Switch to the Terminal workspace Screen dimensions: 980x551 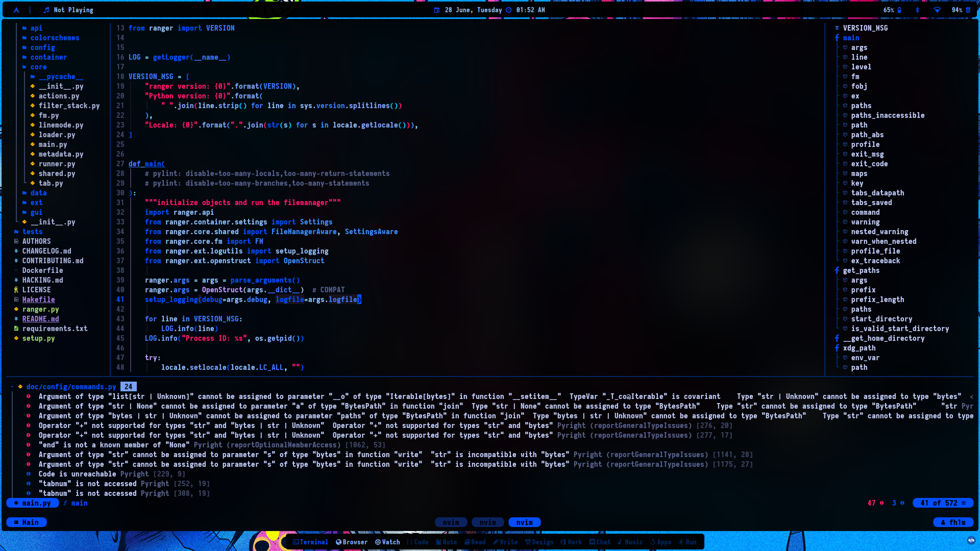310,542
